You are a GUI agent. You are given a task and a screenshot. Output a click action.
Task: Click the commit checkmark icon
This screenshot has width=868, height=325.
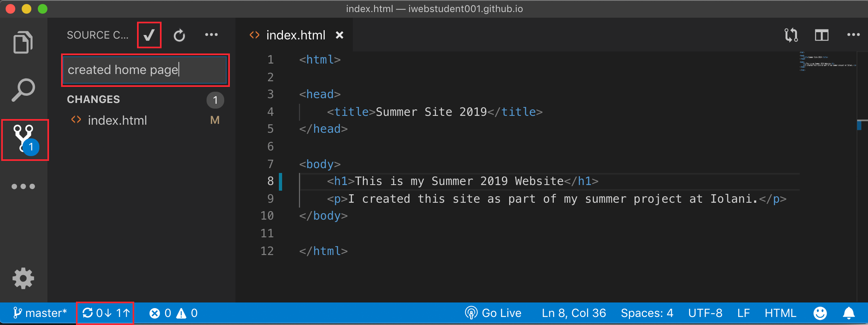[x=149, y=35]
